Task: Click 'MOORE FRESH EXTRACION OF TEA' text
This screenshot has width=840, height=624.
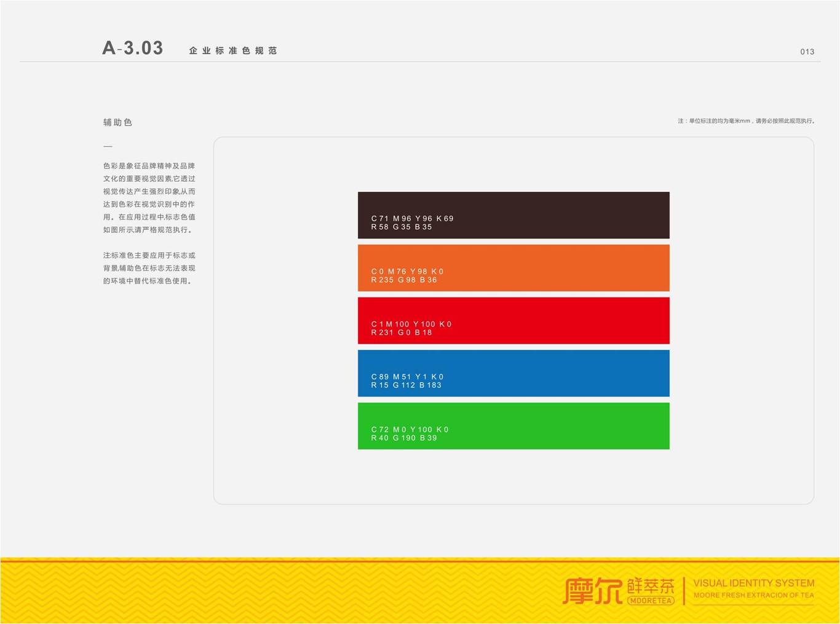Action: [754, 595]
